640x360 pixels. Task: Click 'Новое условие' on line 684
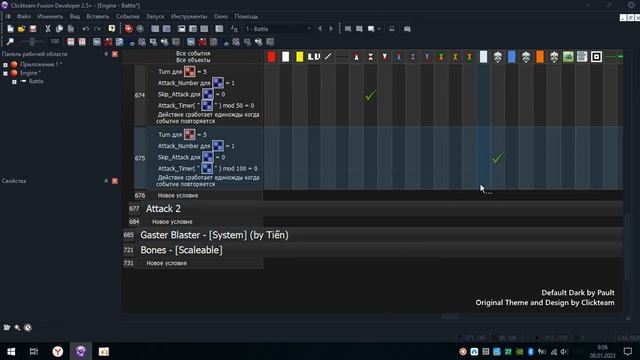pos(172,222)
